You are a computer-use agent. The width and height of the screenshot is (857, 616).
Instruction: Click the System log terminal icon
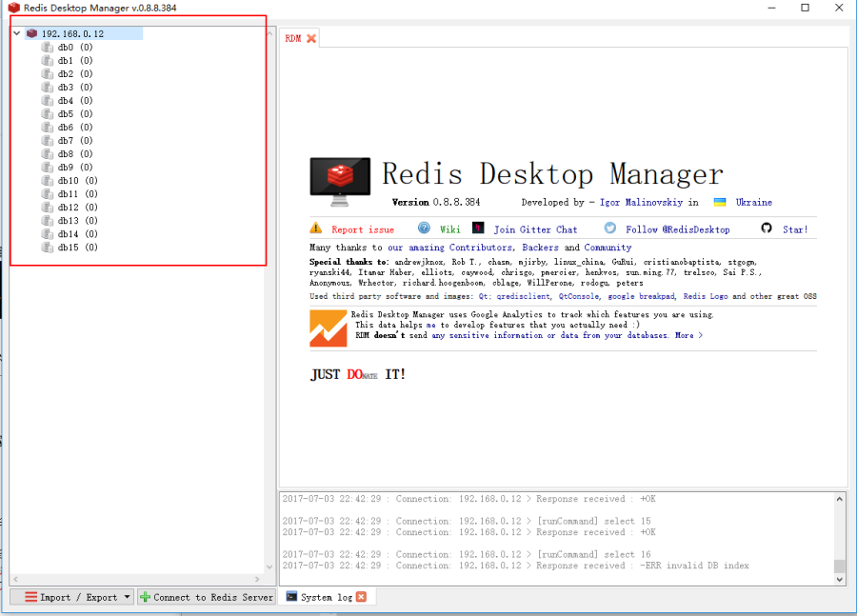[292, 596]
